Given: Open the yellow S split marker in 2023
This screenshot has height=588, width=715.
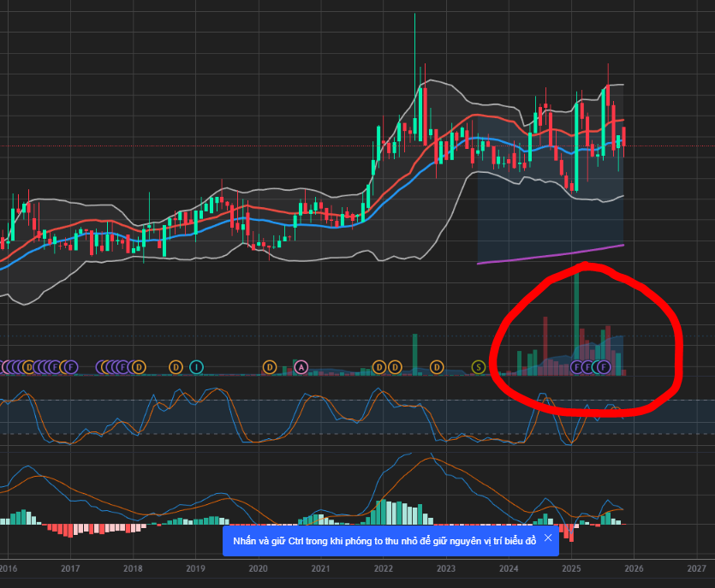Looking at the screenshot, I should (479, 367).
